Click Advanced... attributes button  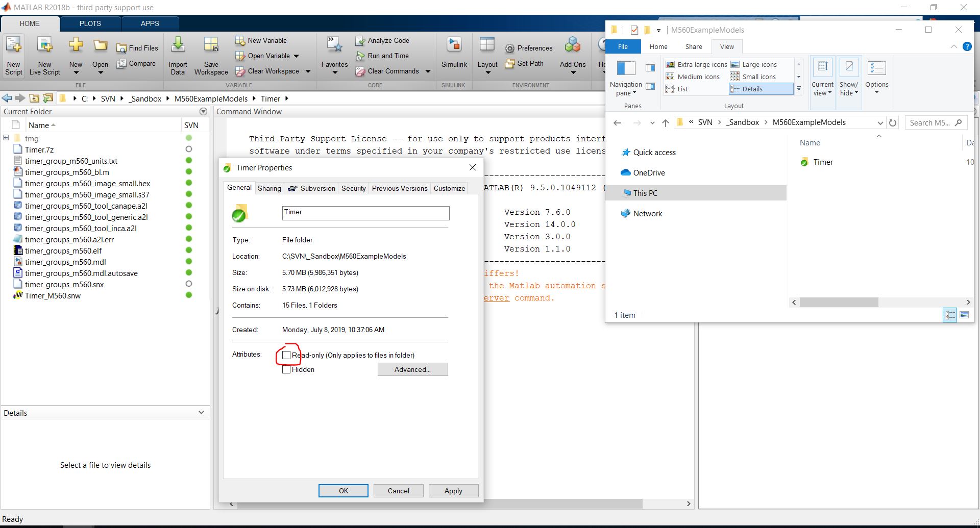[412, 369]
